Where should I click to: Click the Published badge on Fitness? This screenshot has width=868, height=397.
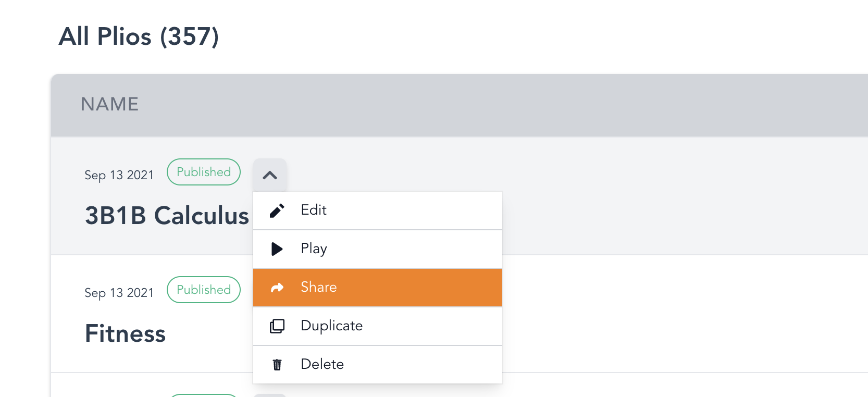click(204, 290)
